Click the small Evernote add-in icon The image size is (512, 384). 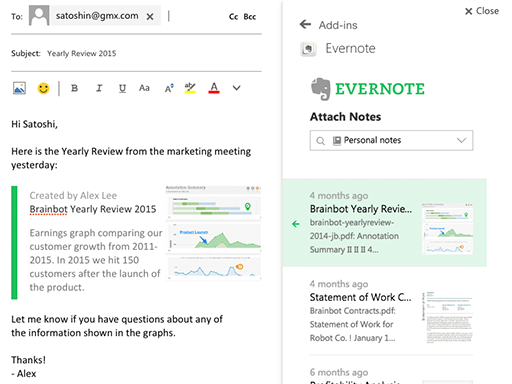tap(308, 49)
